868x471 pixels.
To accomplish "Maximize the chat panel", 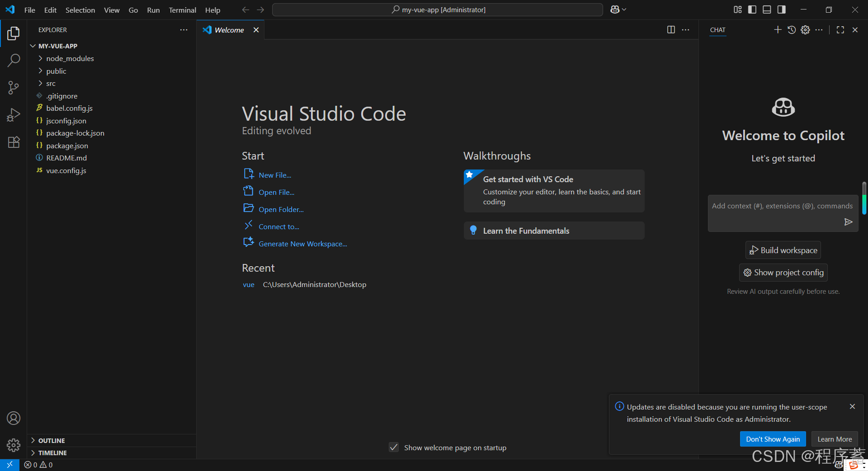I will point(840,30).
